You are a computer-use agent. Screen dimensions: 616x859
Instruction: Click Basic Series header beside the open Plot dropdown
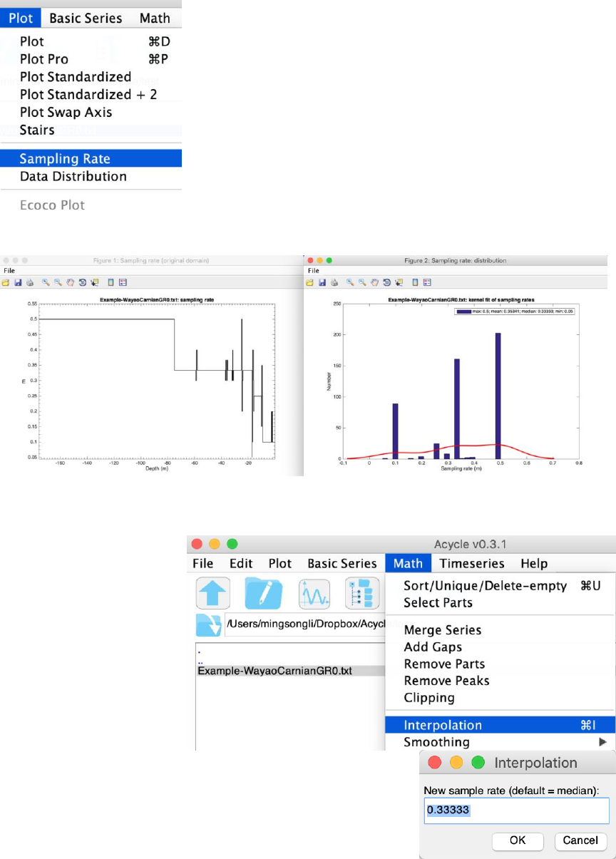pos(86,18)
